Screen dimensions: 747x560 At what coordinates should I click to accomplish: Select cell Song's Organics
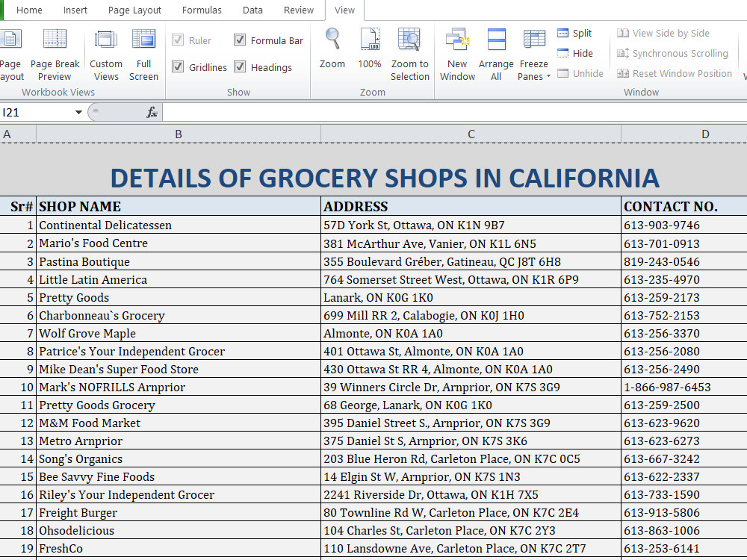point(179,459)
